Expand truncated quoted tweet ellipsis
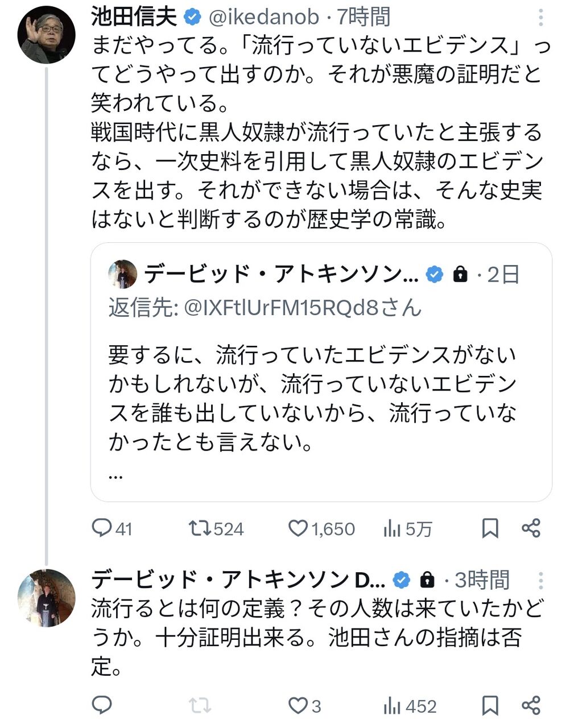The width and height of the screenshot is (570, 728). 115,475
